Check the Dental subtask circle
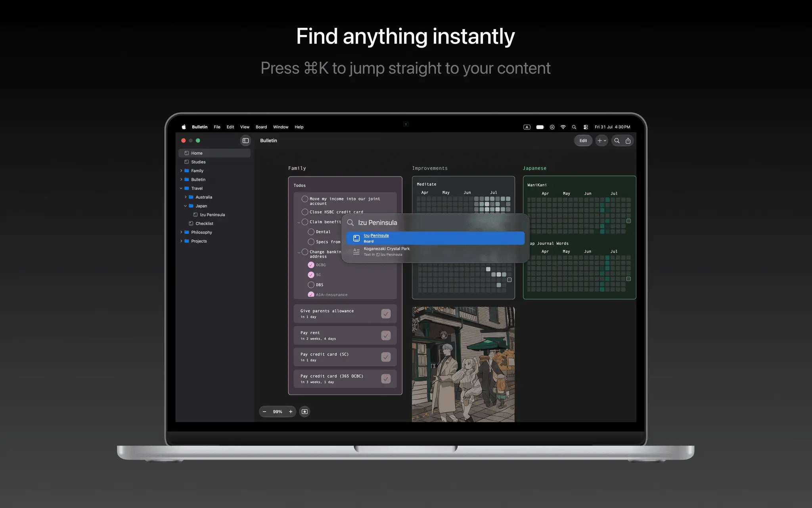812x508 pixels. (311, 232)
